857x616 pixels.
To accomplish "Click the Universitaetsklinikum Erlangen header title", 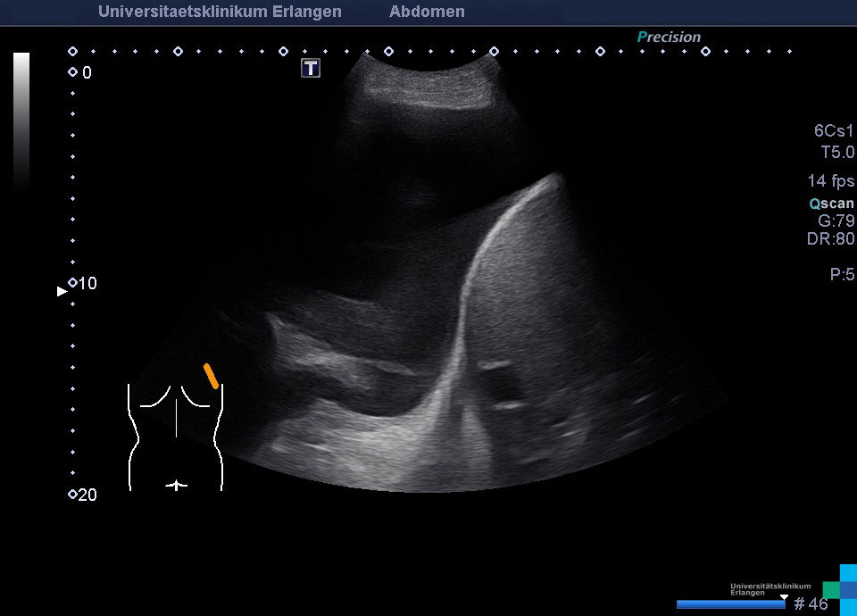I will [220, 12].
